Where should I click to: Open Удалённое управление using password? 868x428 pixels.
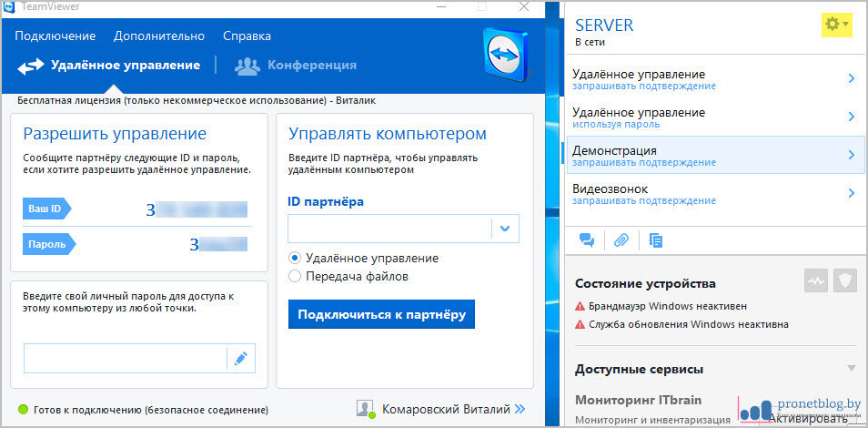[x=714, y=117]
